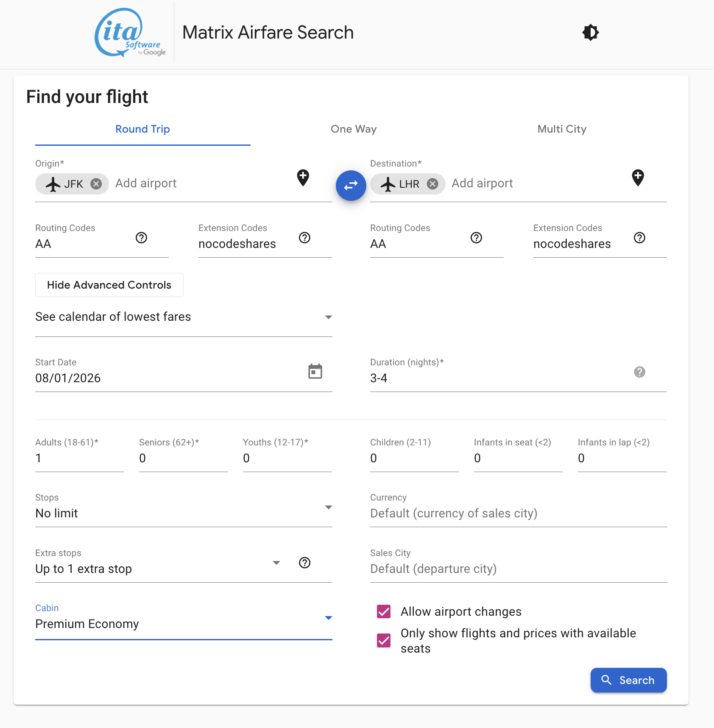Show help for Duration nights
Image resolution: width=714 pixels, height=728 pixels.
[639, 372]
